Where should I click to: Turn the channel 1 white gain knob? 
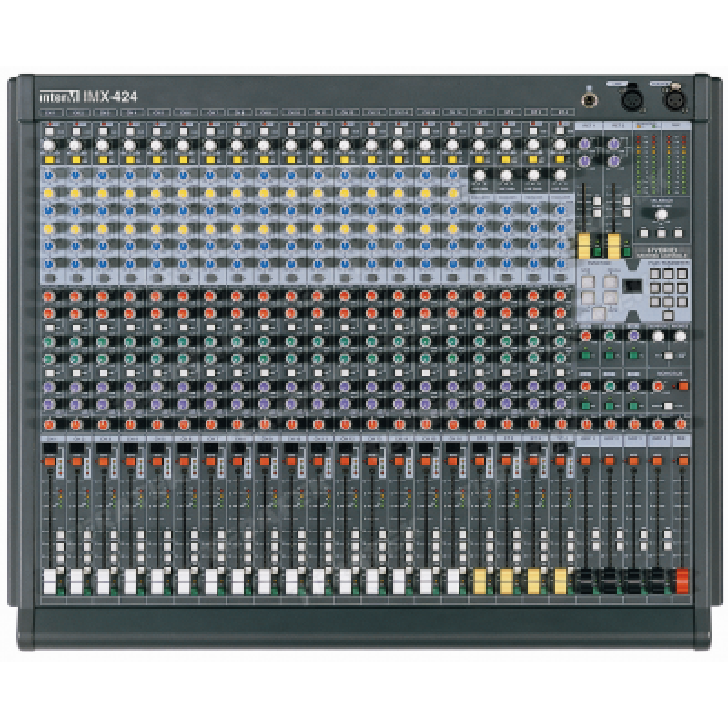point(49,145)
